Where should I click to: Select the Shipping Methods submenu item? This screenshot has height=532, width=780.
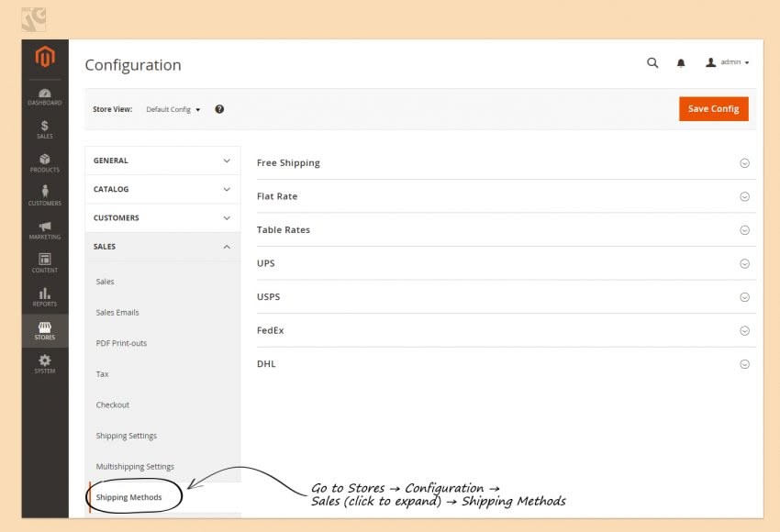[128, 497]
